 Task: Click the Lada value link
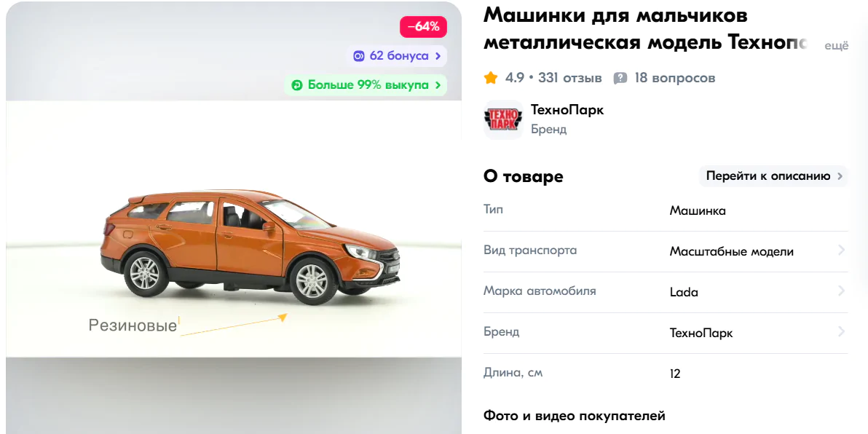pyautogui.click(x=684, y=292)
